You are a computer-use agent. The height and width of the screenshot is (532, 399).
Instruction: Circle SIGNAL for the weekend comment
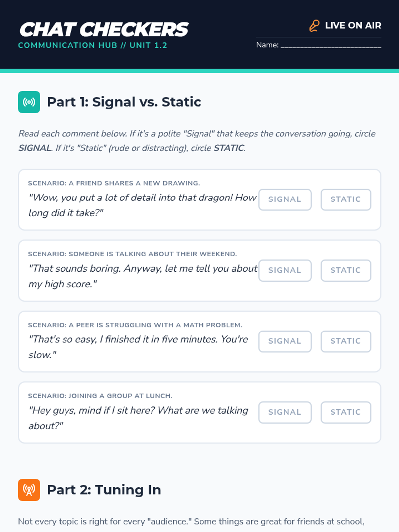(x=285, y=270)
